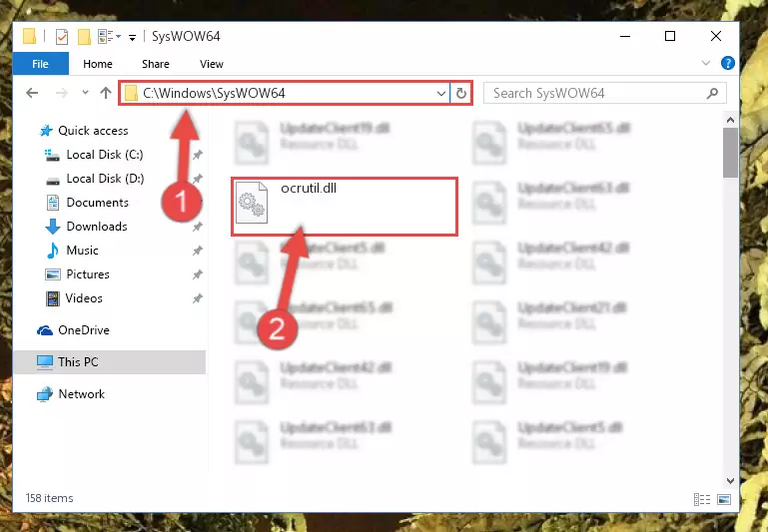Click the scrollbar up arrow
Screen dimensions: 768x532
pyautogui.click(x=730, y=120)
